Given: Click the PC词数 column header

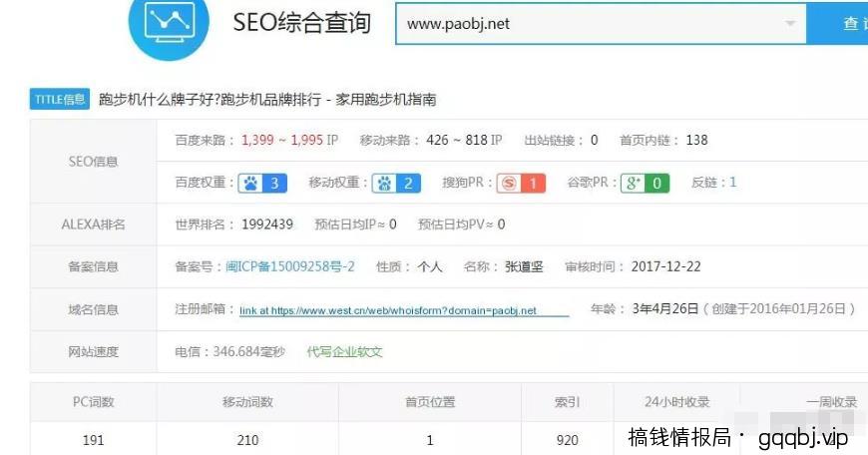Looking at the screenshot, I should pos(93,402).
